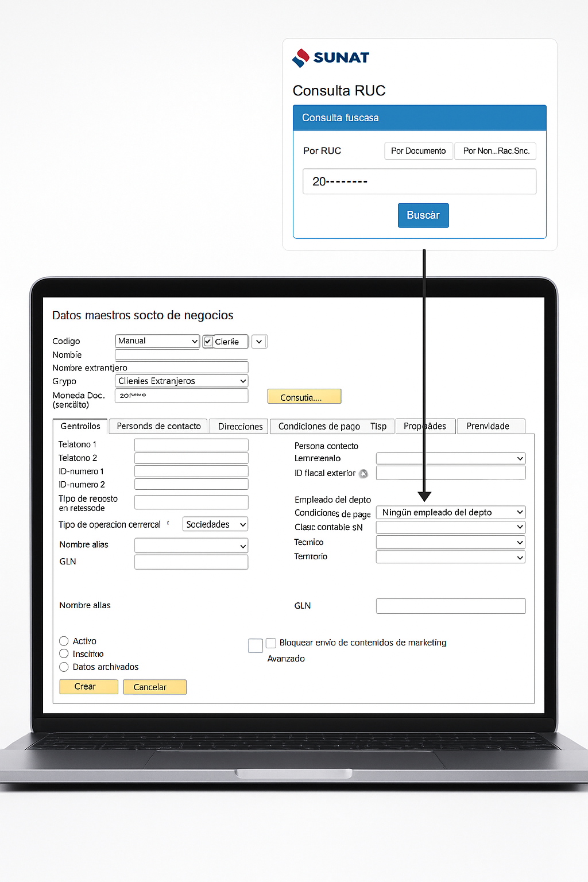Select the Activo radio option
Screen dimensions: 588x882
tap(64, 641)
